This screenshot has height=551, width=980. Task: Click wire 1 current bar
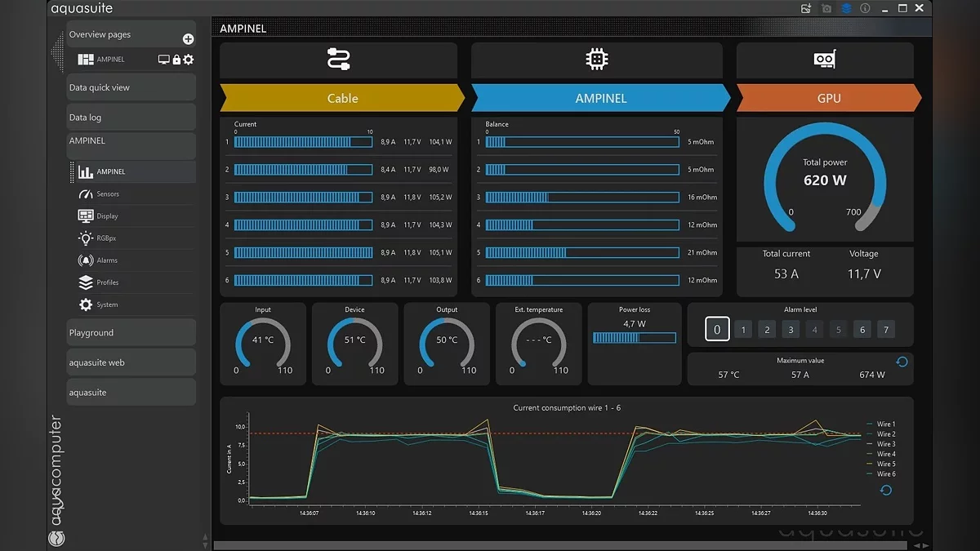tap(303, 142)
